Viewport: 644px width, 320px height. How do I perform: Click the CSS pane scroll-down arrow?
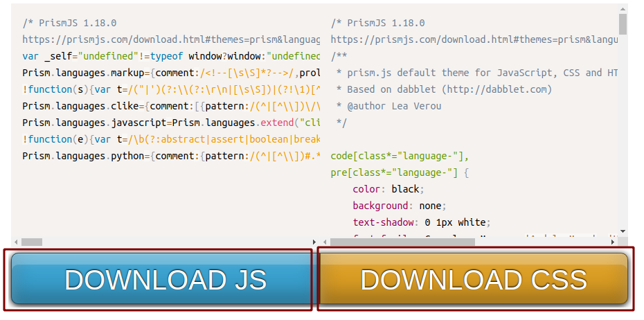tap(623, 231)
